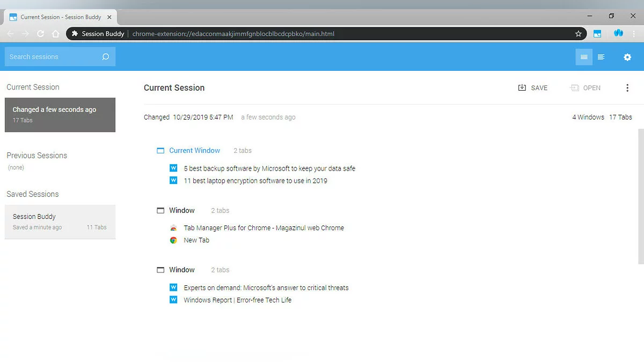
Task: Click the SAVE button
Action: click(x=533, y=88)
